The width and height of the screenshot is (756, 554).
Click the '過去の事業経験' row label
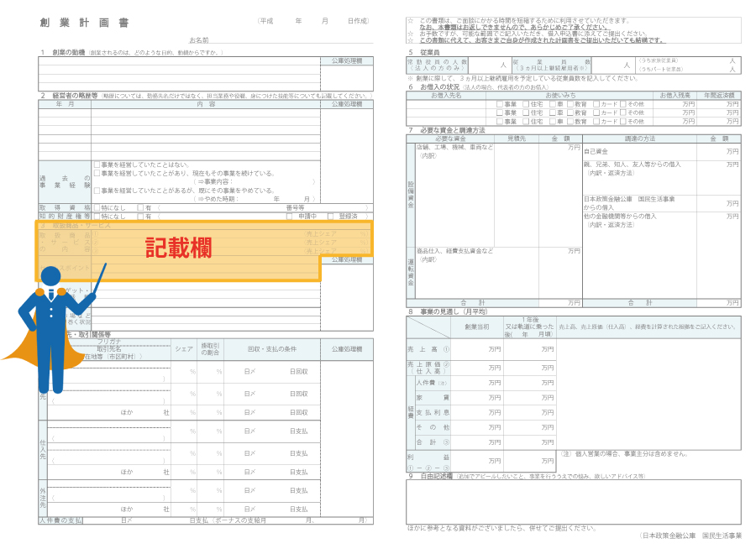tap(65, 181)
